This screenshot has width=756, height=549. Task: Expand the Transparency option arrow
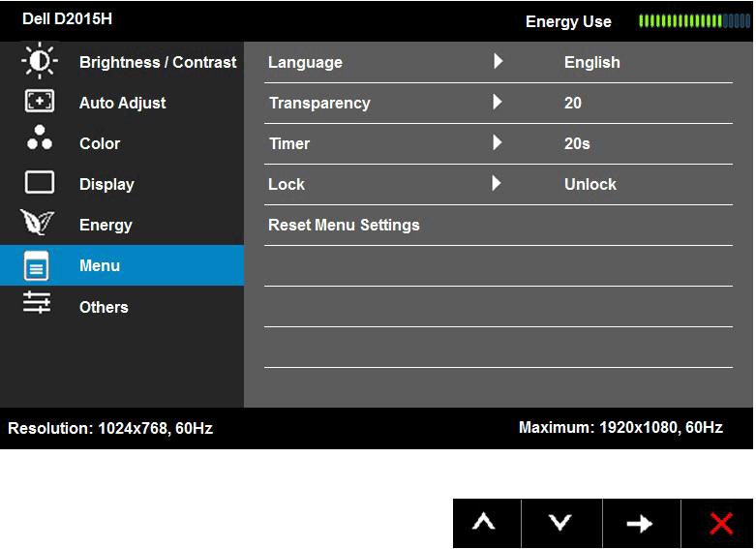tap(499, 102)
